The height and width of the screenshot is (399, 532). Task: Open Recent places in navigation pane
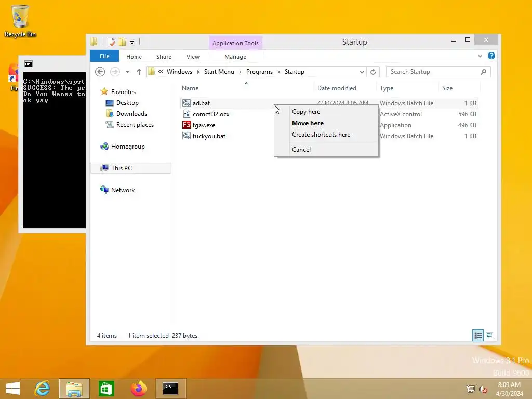[135, 125]
